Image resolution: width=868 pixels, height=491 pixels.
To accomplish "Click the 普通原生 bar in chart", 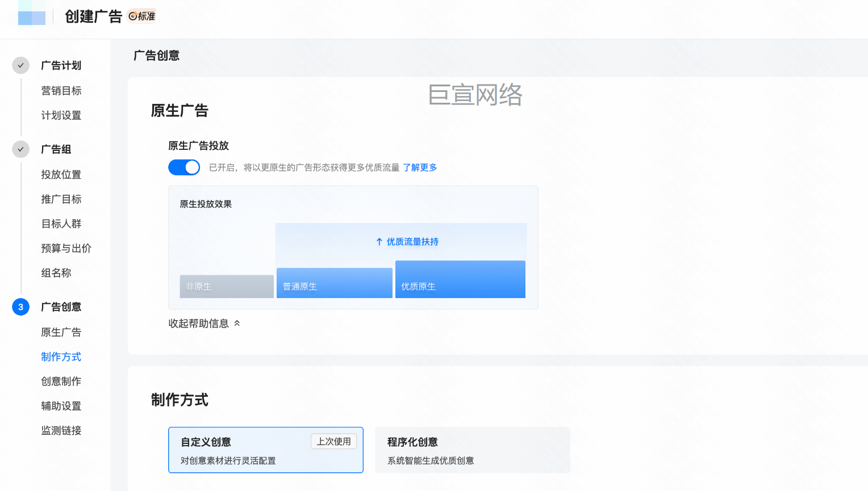I will pyautogui.click(x=334, y=283).
